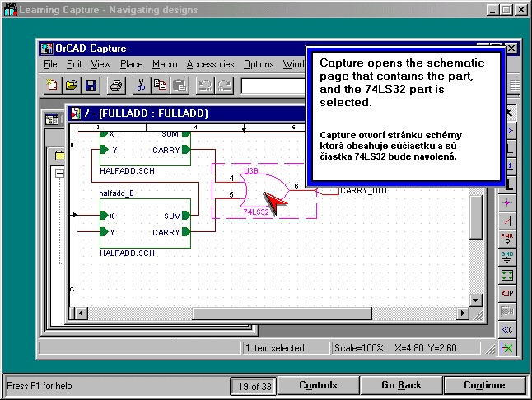Viewport: 532px width, 400px height.
Task: Open the Accessories menu
Action: 210,64
